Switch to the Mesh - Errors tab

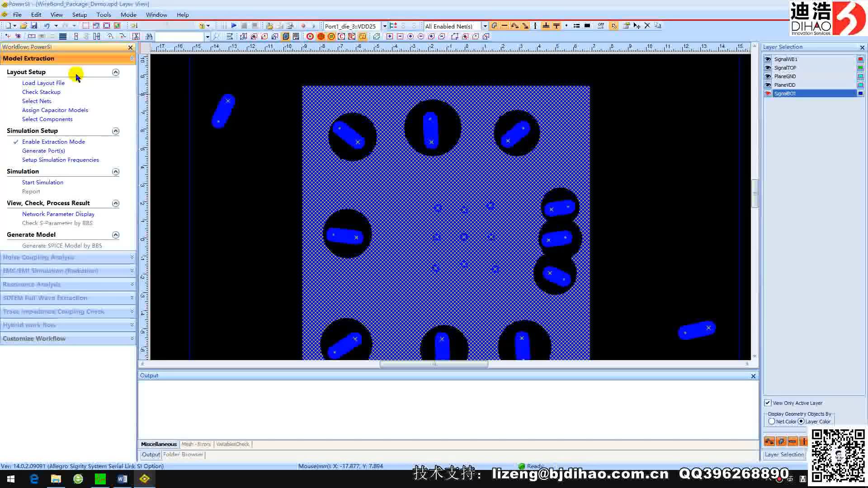point(196,444)
